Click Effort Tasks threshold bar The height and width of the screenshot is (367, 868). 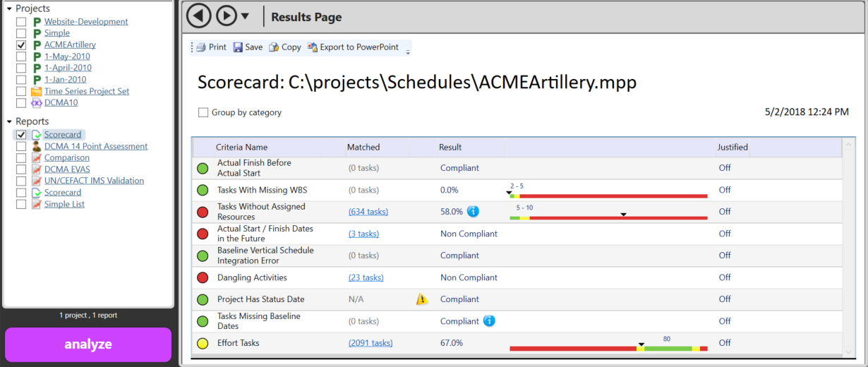tap(608, 348)
